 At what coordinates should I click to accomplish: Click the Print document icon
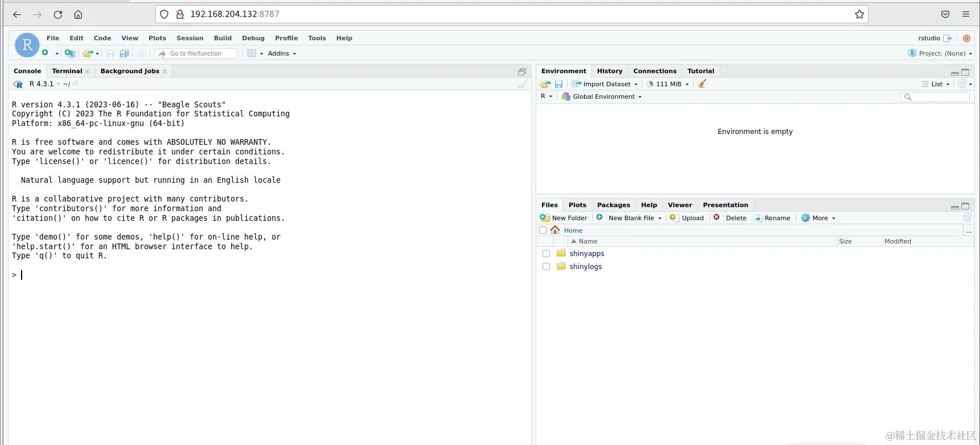point(142,53)
